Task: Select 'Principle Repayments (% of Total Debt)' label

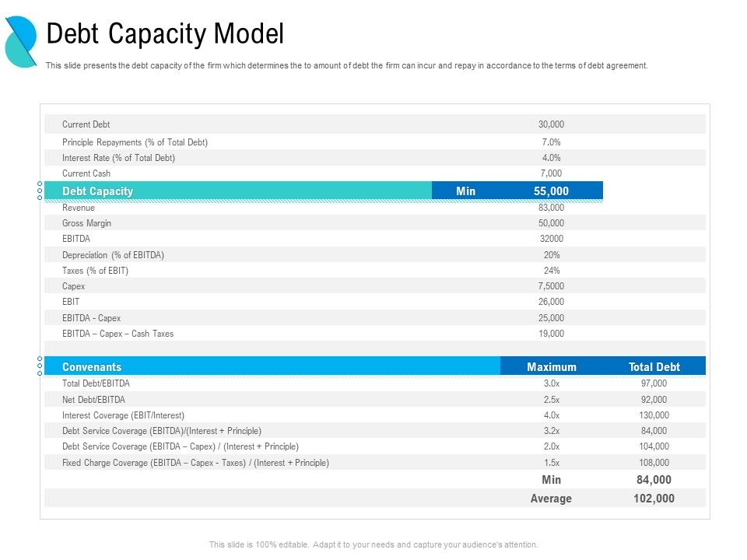Action: point(135,142)
